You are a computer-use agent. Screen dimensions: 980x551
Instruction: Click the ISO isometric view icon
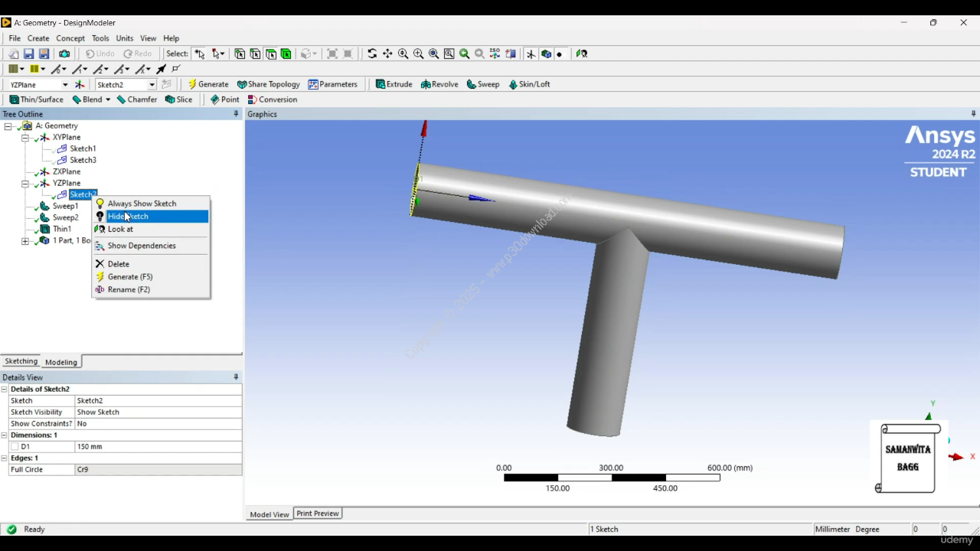495,54
